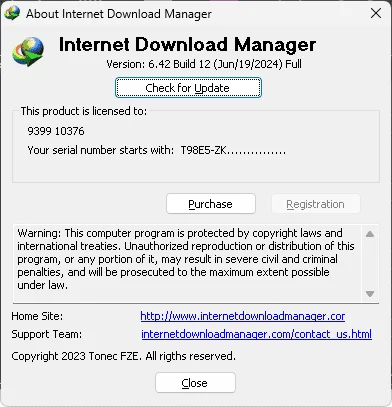
Task: Click the Check for Update button
Action: [x=188, y=88]
